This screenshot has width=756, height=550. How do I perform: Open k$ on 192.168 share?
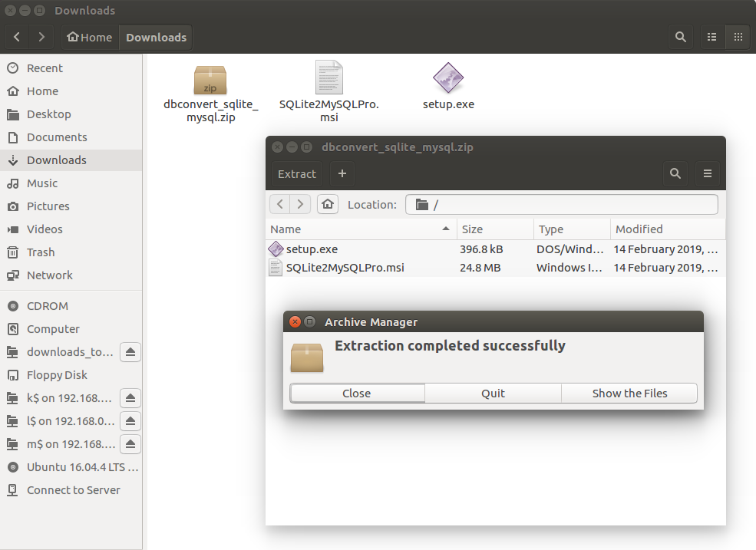coord(69,398)
